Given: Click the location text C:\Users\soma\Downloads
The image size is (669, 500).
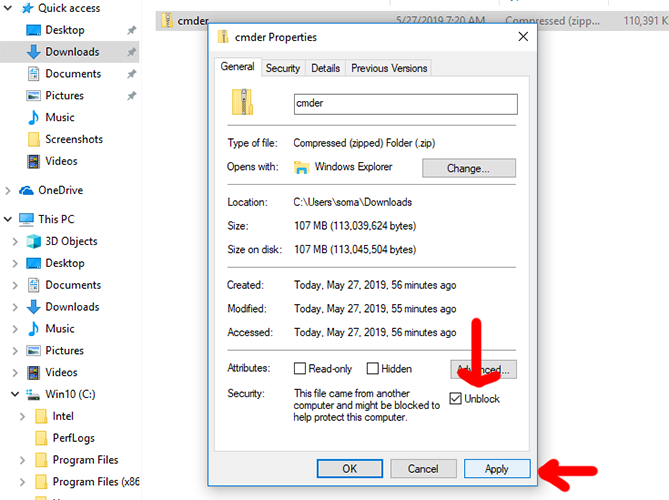Looking at the screenshot, I should (353, 202).
